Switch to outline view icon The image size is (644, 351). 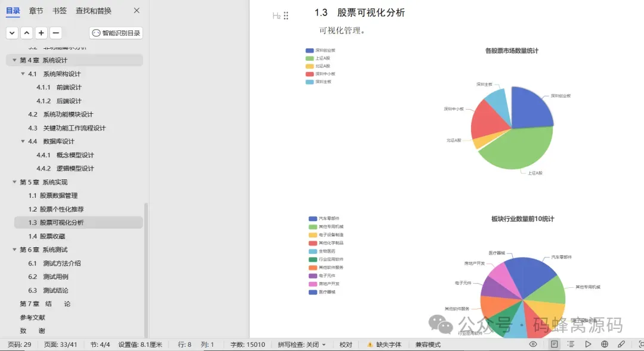click(571, 344)
